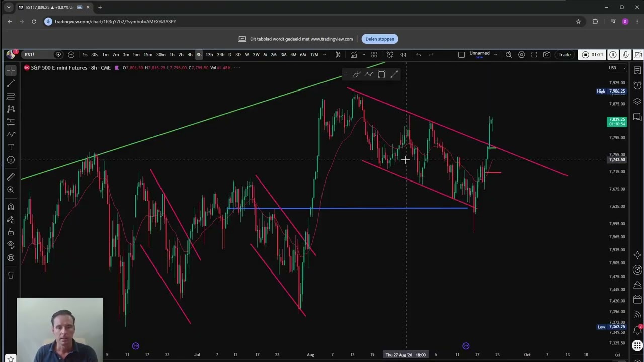Open the object tree layers panel
Screen dimensions: 644x362
[637, 101]
